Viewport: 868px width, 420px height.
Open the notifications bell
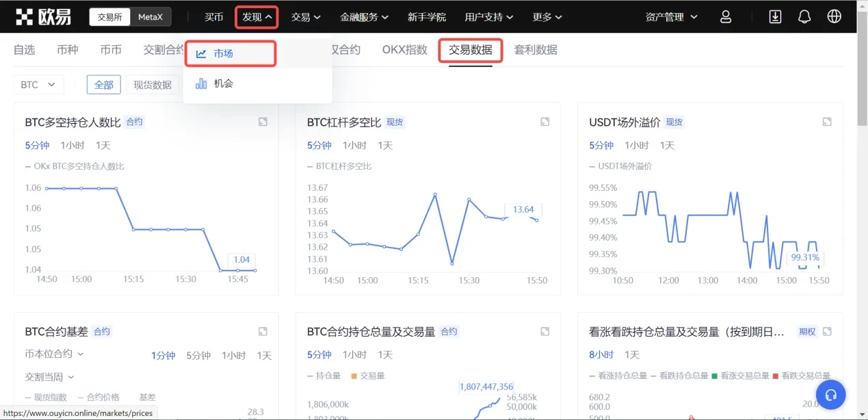coord(804,17)
